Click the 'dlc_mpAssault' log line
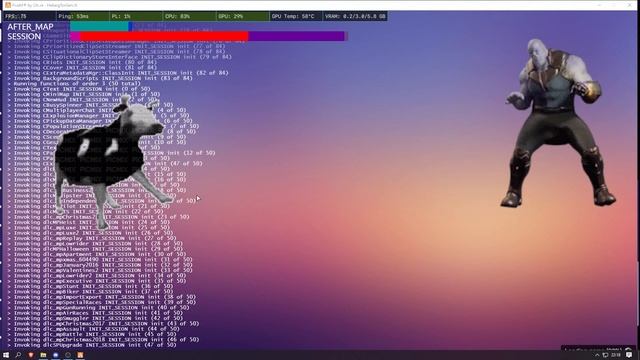640x360 pixels. pos(94,329)
